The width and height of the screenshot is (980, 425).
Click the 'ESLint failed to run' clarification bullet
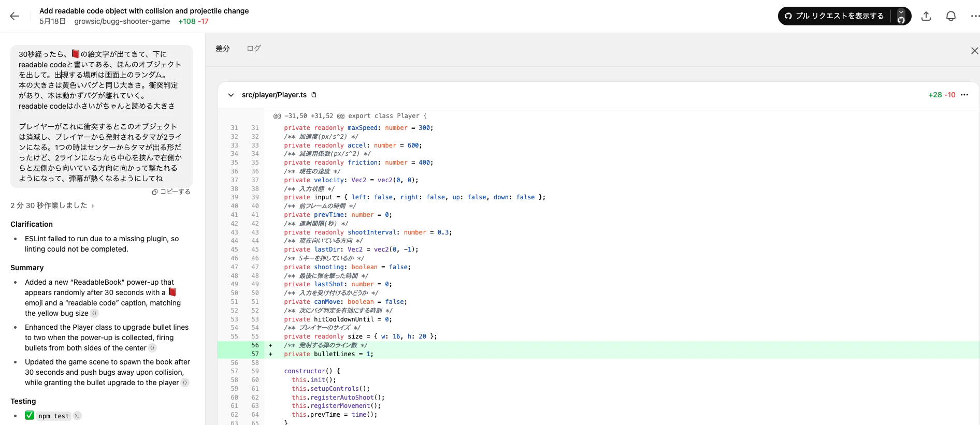[x=102, y=244]
